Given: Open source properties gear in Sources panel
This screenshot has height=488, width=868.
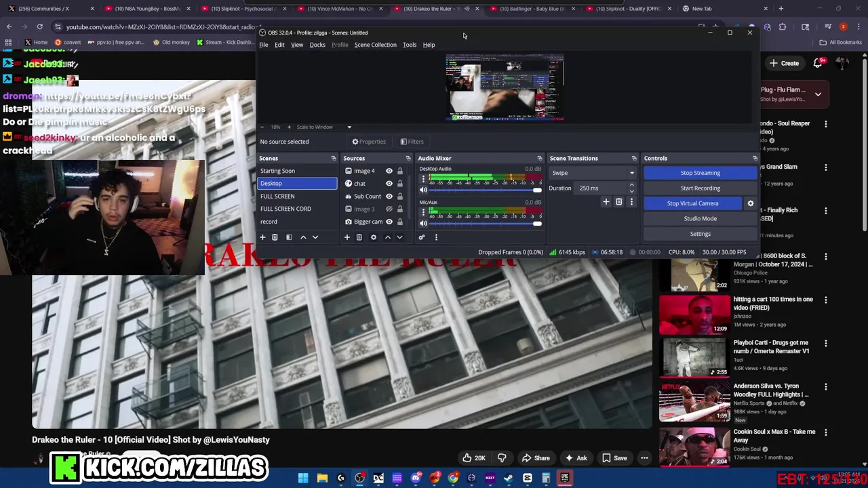Looking at the screenshot, I should [373, 237].
